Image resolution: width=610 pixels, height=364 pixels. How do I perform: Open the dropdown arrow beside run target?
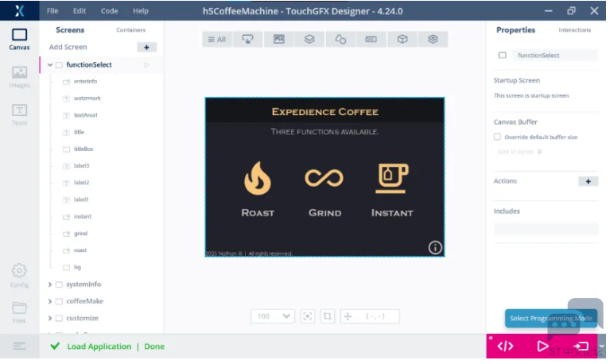click(x=602, y=346)
